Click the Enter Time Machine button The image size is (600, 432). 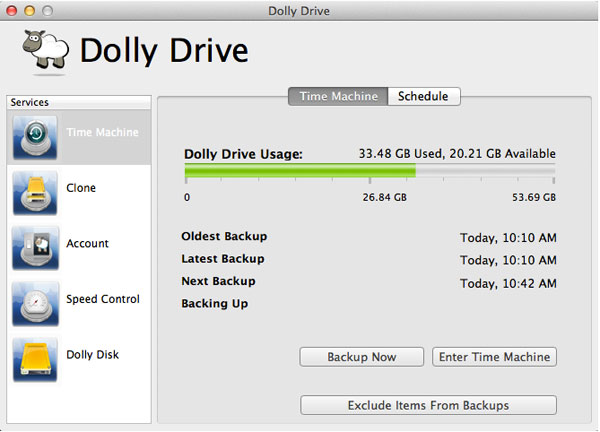point(494,357)
